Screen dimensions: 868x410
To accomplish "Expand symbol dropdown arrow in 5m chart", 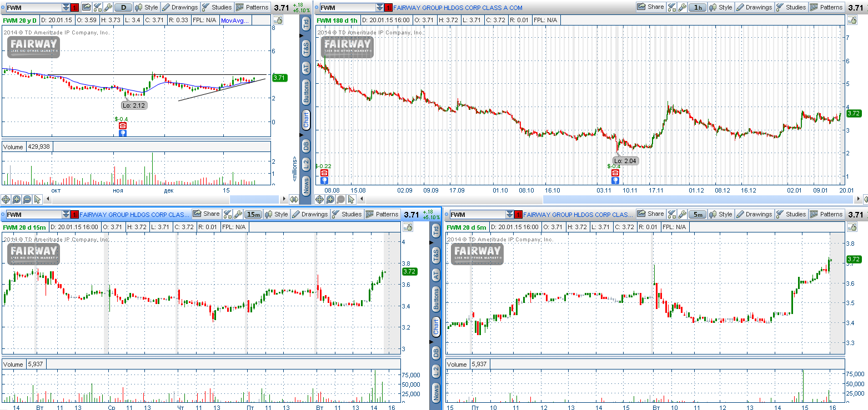I will click(510, 215).
